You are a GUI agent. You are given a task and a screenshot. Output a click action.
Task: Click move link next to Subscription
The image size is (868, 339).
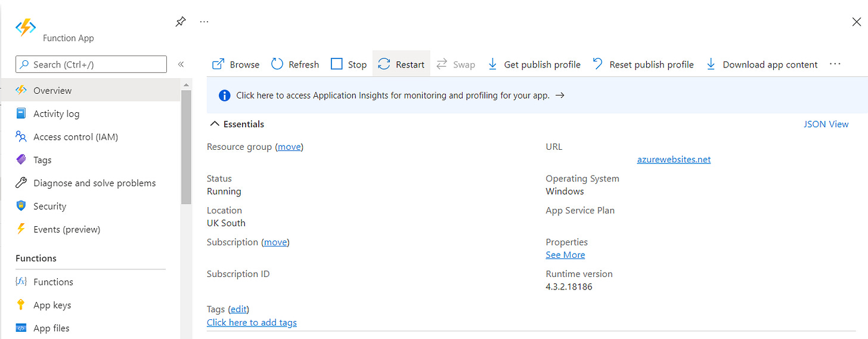(275, 242)
